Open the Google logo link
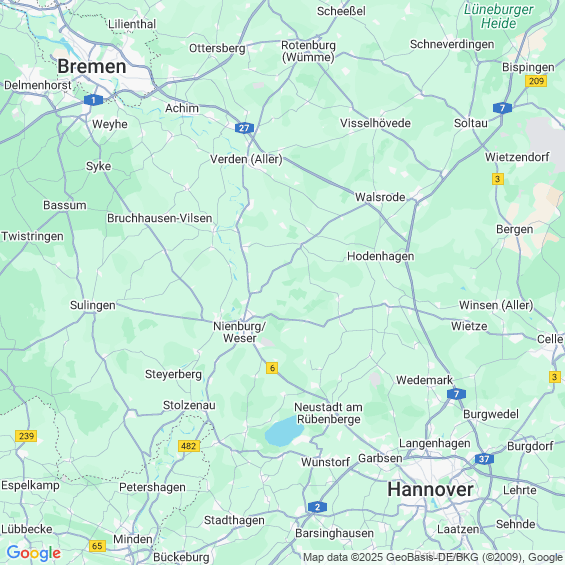 [x=34, y=553]
